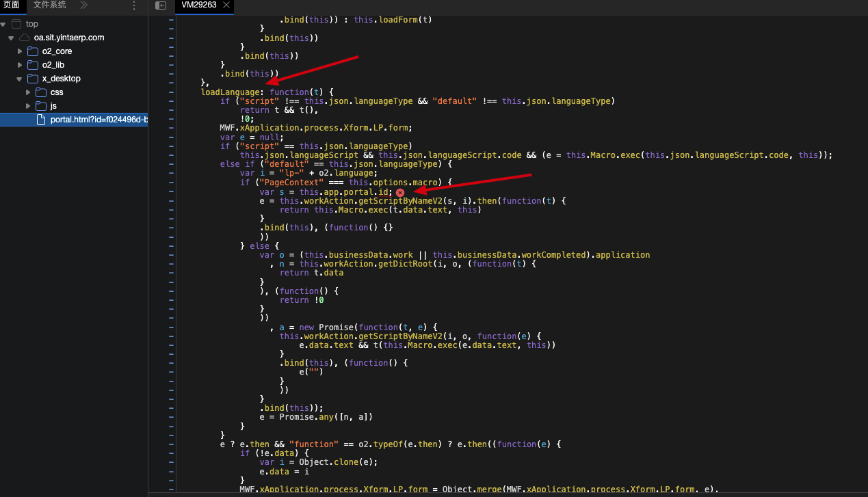This screenshot has width=868, height=497.
Task: Collapse the x_desktop folder arrow
Action: (20, 79)
